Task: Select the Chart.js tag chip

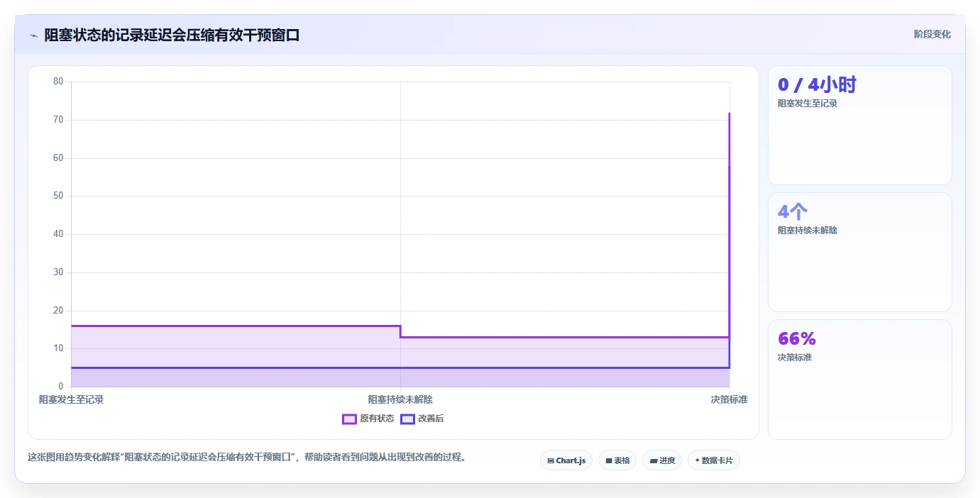Action: 566,460
